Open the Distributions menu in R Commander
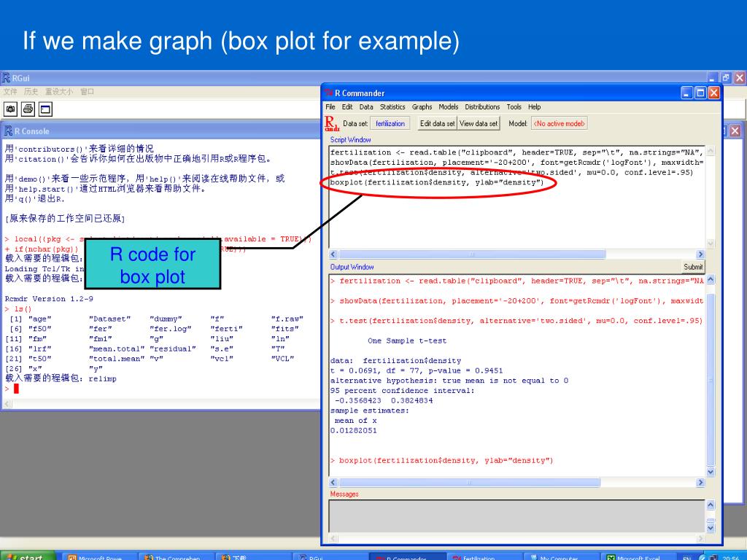 482,106
